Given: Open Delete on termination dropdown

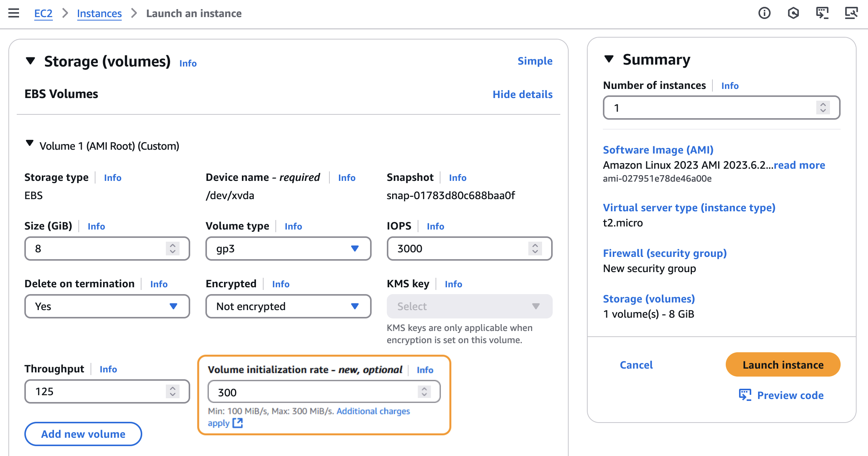Looking at the screenshot, I should click(x=107, y=306).
